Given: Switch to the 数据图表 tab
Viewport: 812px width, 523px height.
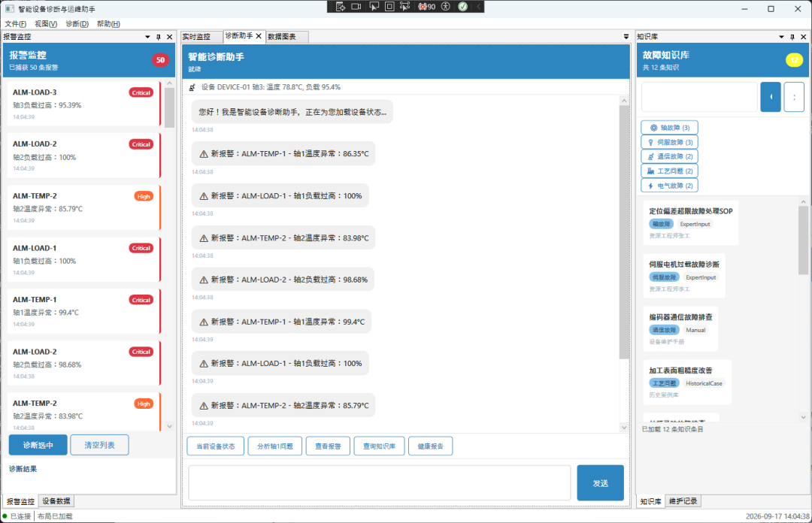Looking at the screenshot, I should tap(287, 37).
